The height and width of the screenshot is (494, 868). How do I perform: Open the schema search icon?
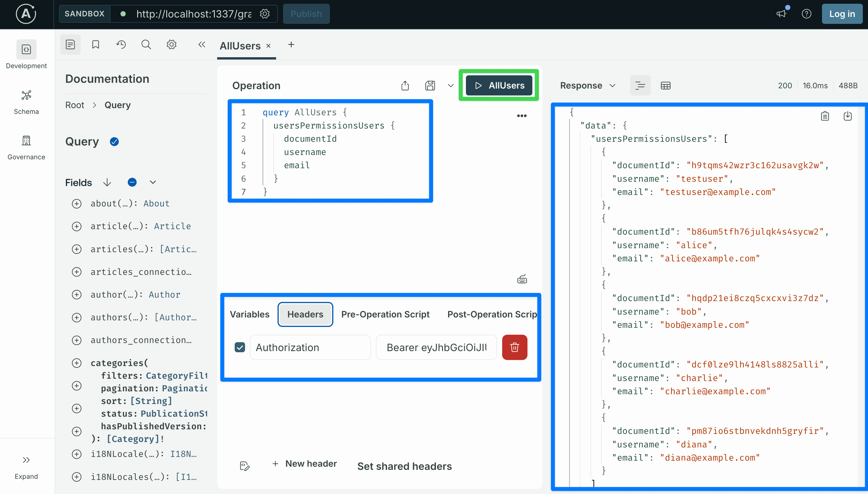(x=146, y=45)
